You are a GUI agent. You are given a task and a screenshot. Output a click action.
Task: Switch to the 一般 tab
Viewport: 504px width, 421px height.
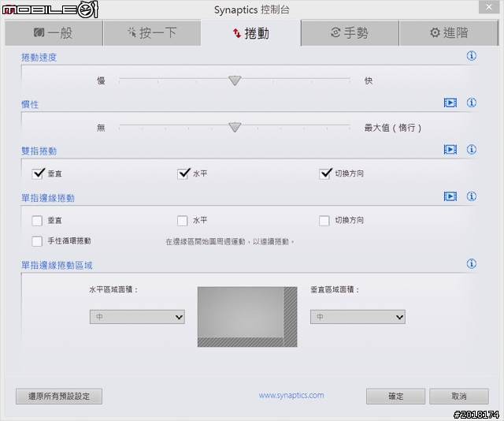tap(54, 33)
